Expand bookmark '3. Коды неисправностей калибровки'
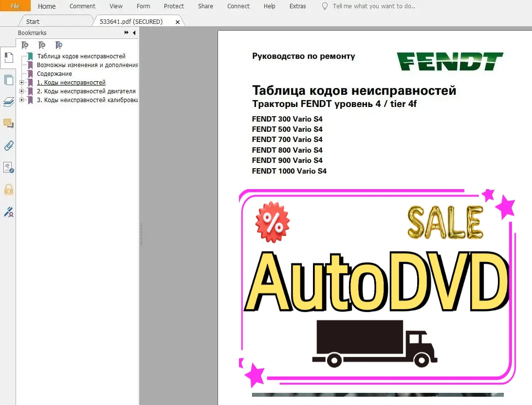The height and width of the screenshot is (405, 532). point(21,100)
